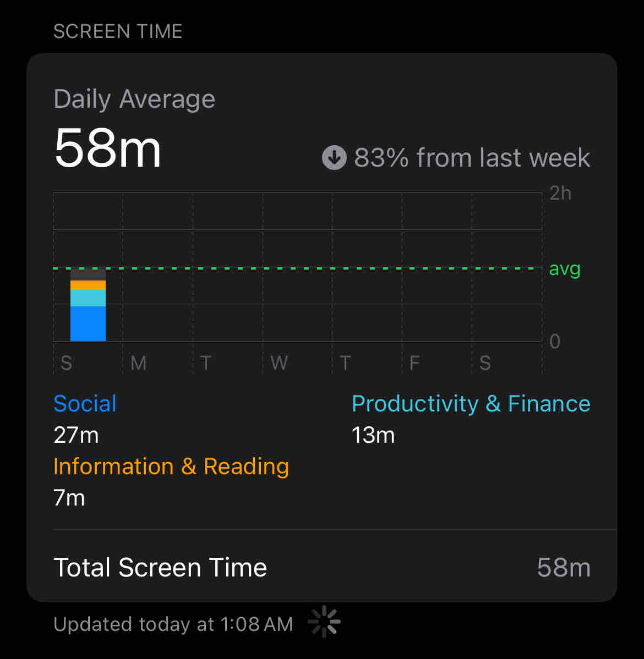The image size is (644, 659).
Task: Click the green avg line label
Action: (565, 269)
